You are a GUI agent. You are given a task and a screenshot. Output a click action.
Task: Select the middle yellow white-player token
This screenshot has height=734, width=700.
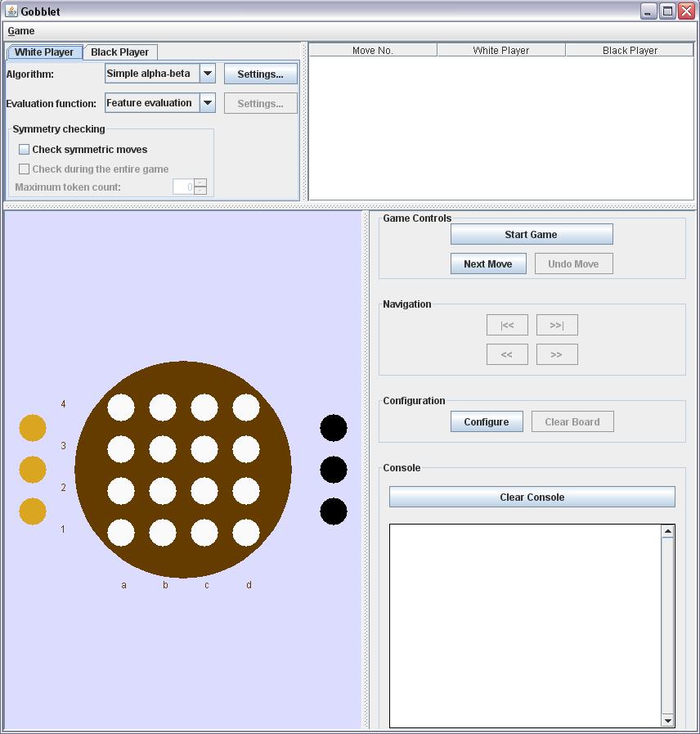click(33, 470)
